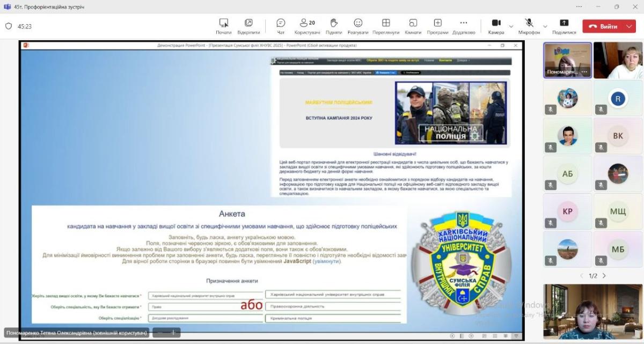Show the Користувачі participants list
This screenshot has width=644, height=344.
307,26
